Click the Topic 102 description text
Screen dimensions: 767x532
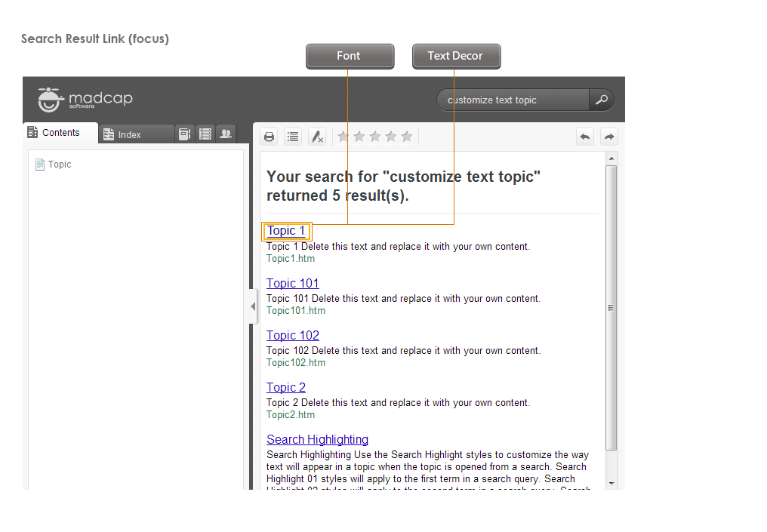pos(404,351)
